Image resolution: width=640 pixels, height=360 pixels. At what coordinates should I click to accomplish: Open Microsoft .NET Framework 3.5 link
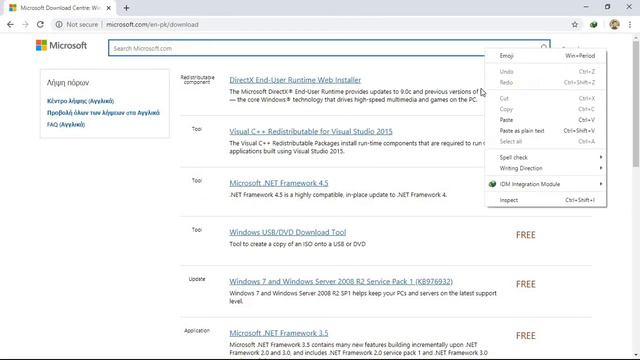click(x=279, y=333)
